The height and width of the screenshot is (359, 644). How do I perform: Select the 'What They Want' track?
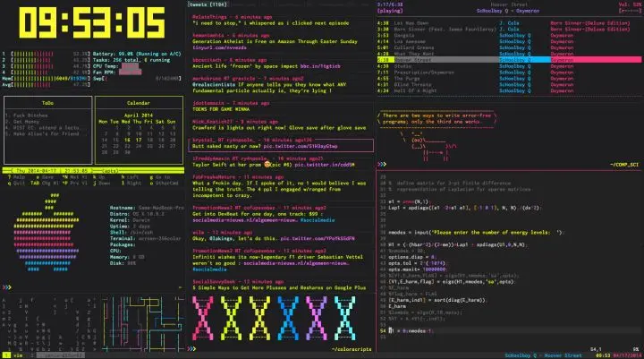click(414, 54)
